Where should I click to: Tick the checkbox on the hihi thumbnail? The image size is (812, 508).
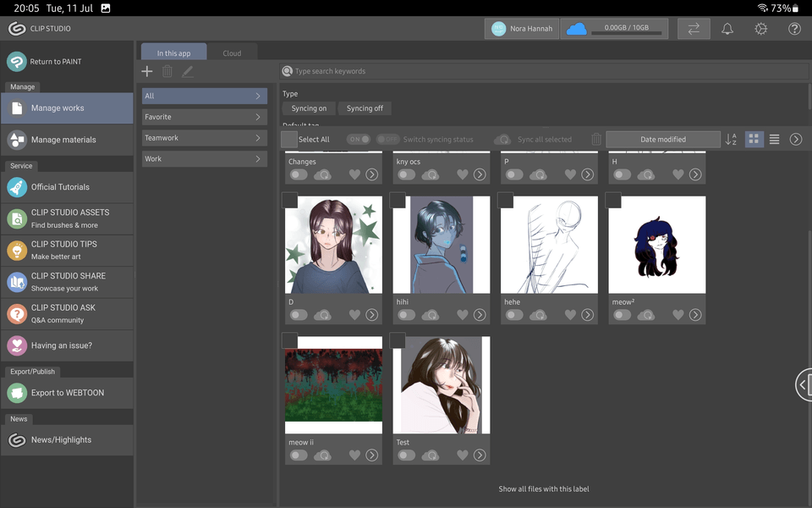398,200
